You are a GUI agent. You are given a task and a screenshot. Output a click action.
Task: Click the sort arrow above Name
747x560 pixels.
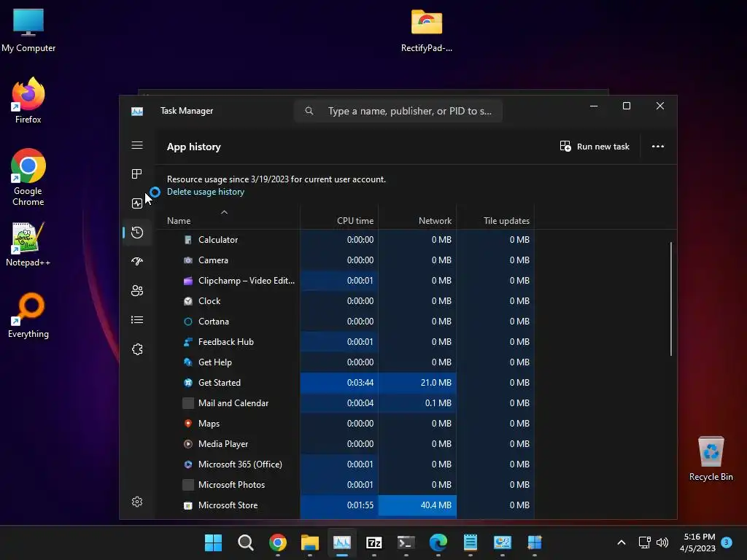tap(224, 212)
